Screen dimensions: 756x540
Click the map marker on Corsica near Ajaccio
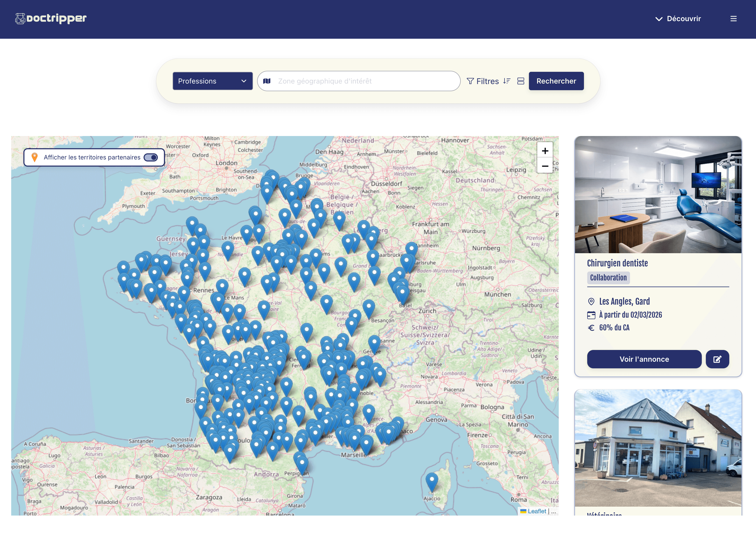(432, 480)
